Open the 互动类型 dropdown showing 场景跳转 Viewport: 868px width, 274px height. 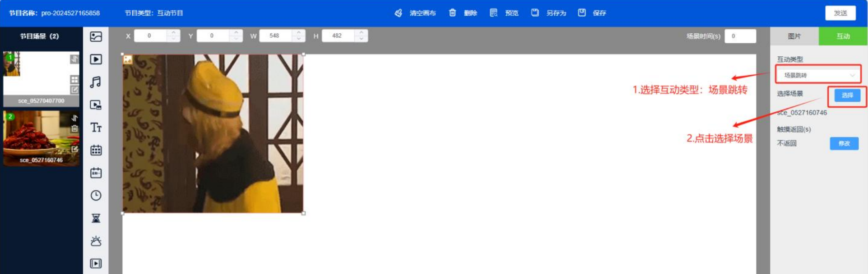point(818,75)
